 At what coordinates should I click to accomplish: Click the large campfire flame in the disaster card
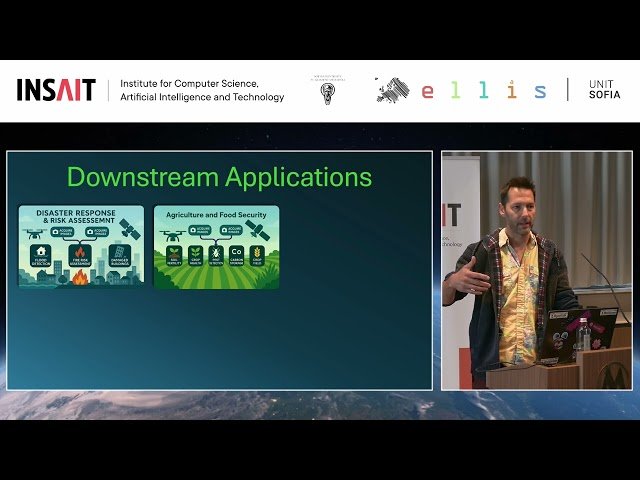coord(80,278)
